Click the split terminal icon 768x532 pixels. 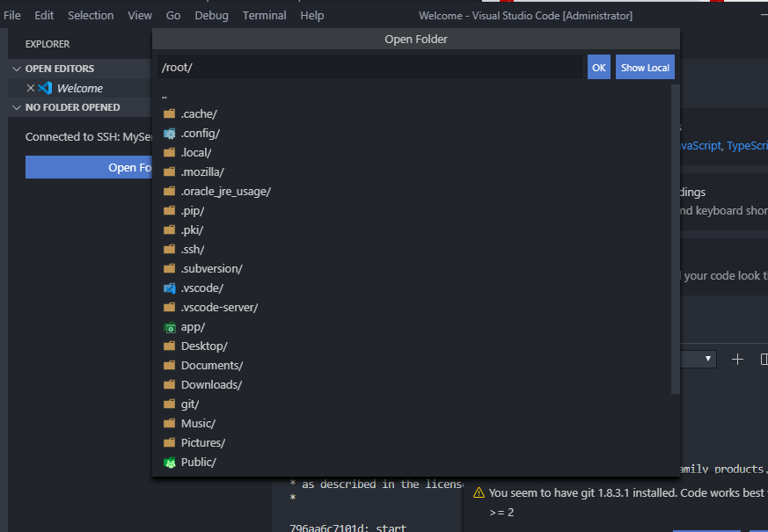(x=764, y=360)
